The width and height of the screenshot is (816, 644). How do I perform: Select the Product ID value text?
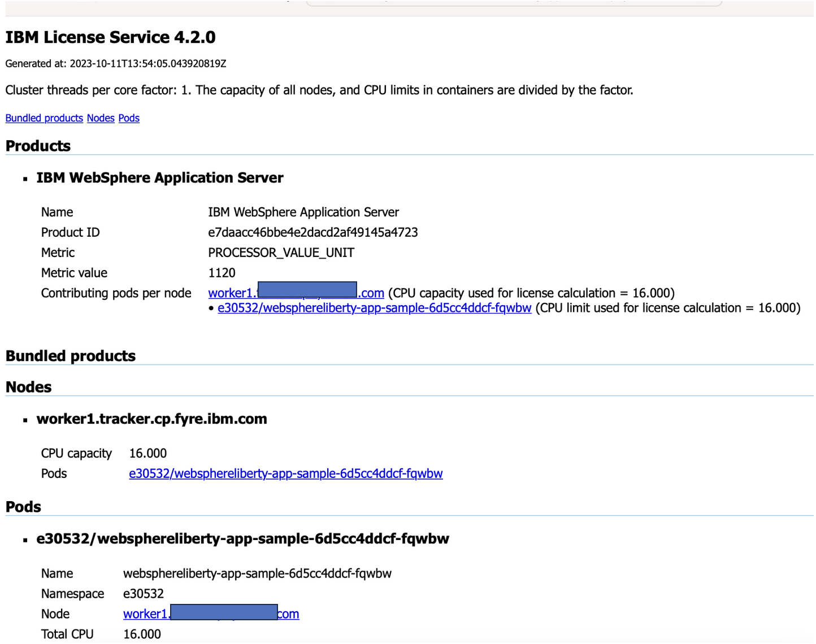pyautogui.click(x=313, y=232)
